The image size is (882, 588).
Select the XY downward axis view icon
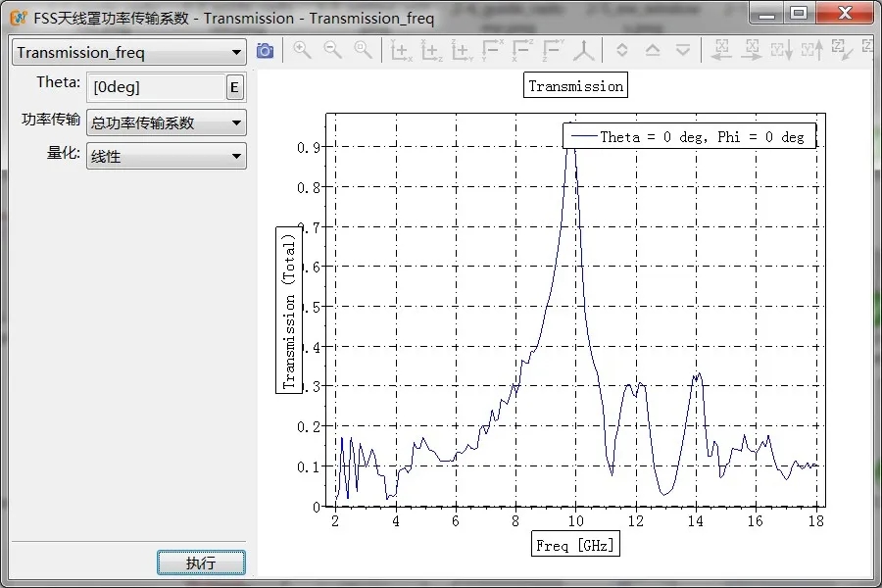(492, 51)
